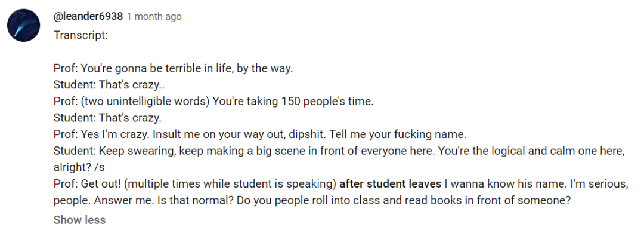644x236 pixels.
Task: Click the 'Transcript:' heading text
Action: click(80, 35)
